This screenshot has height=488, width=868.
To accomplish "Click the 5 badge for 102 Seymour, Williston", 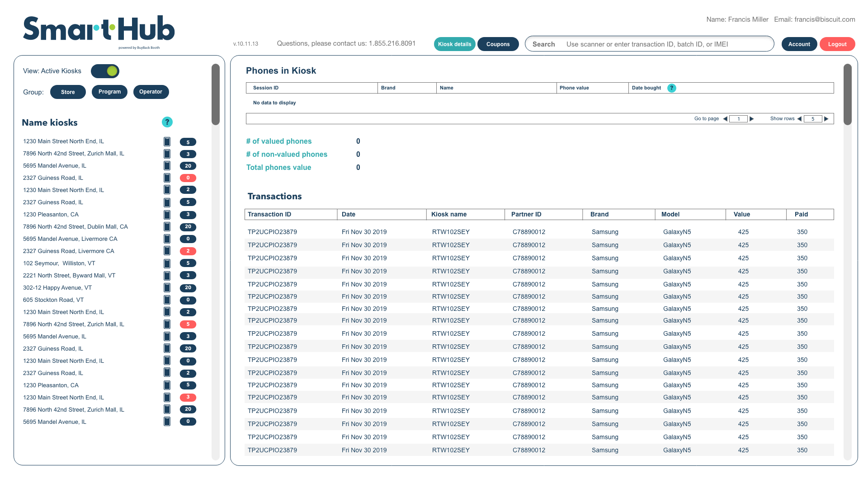I will click(188, 263).
